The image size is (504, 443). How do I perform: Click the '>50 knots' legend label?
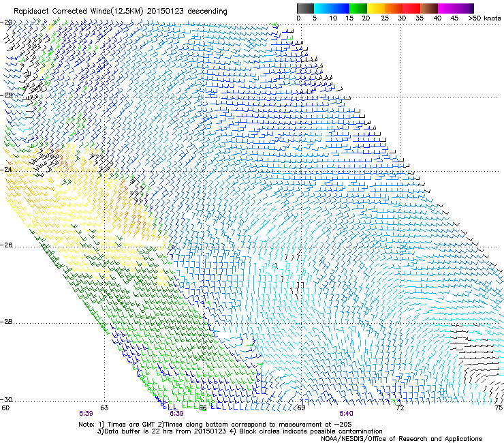(x=484, y=18)
